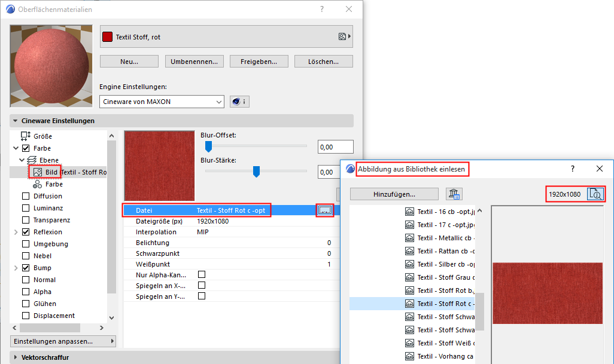This screenshot has width=614, height=364.
Task: Enable the Transparenz channel checkbox
Action: (x=26, y=220)
